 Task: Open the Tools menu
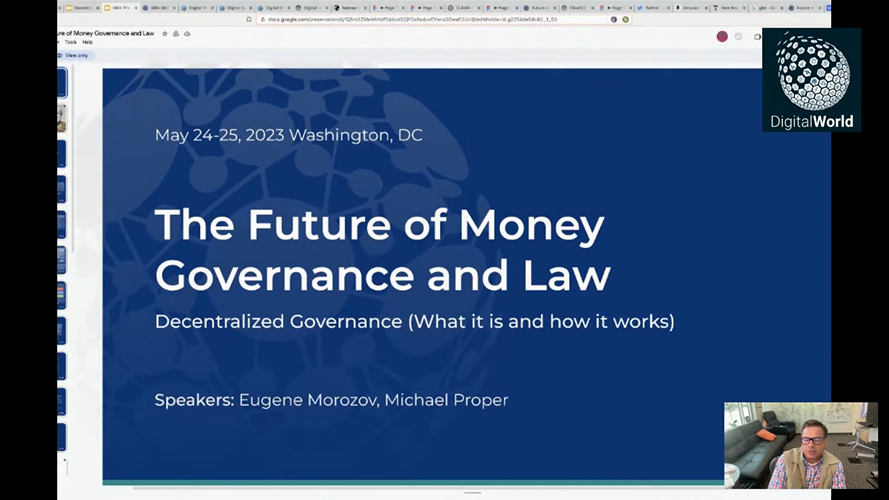coord(70,42)
